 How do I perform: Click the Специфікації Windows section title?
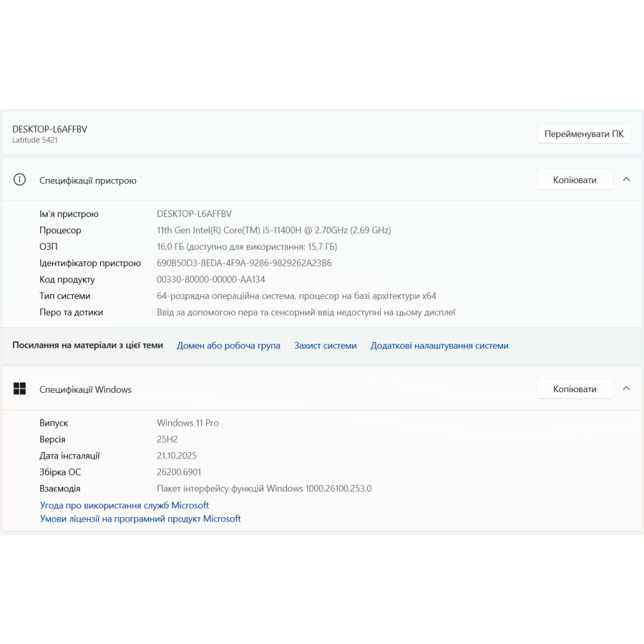point(86,390)
